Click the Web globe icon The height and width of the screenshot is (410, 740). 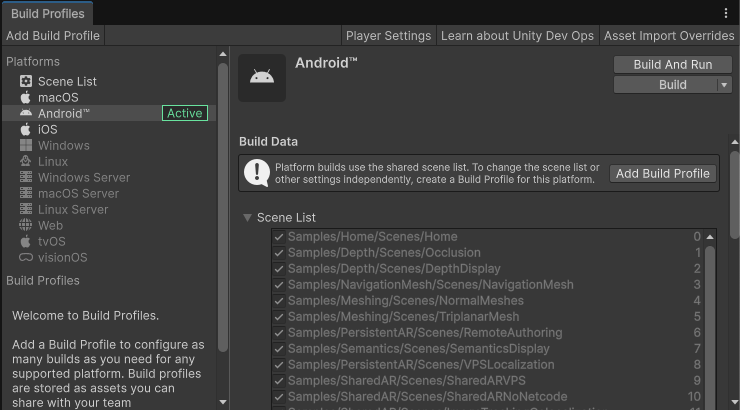(x=26, y=226)
